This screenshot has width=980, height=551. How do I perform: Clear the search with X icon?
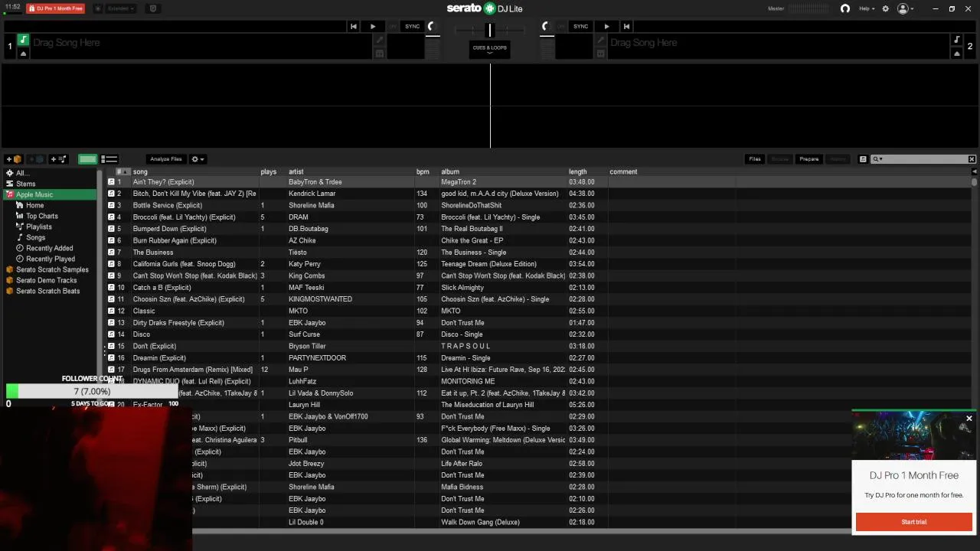(972, 159)
